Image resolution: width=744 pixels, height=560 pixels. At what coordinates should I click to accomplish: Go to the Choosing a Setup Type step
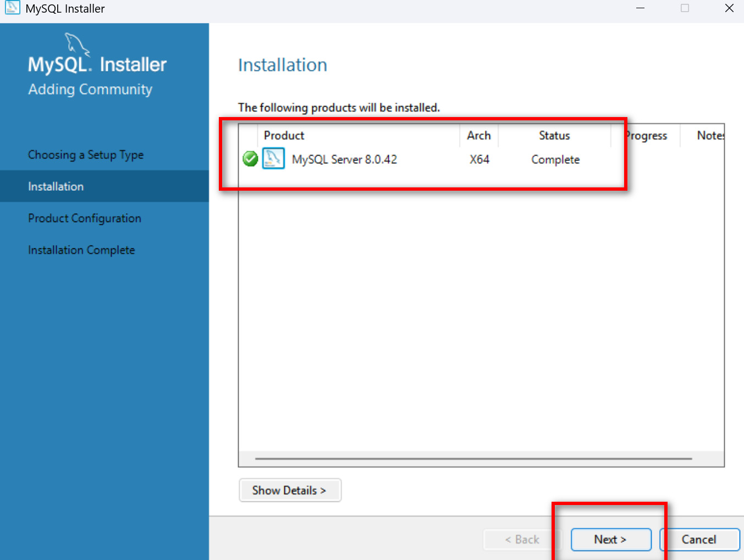86,155
